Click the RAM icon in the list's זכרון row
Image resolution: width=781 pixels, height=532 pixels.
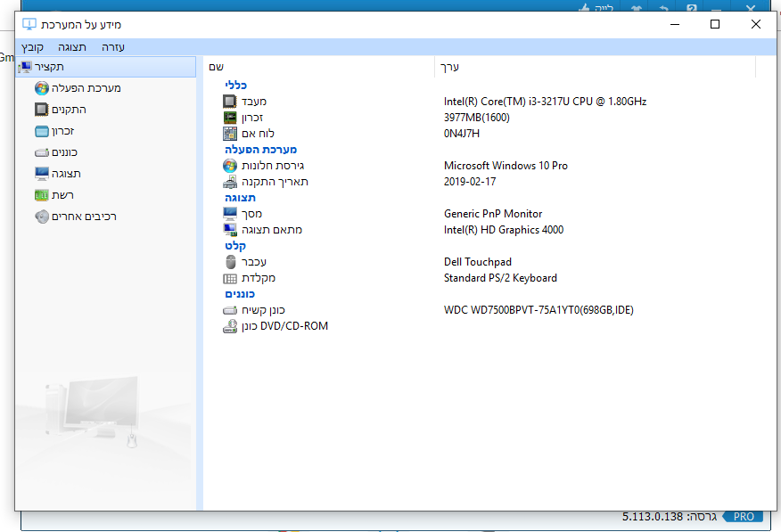point(230,118)
